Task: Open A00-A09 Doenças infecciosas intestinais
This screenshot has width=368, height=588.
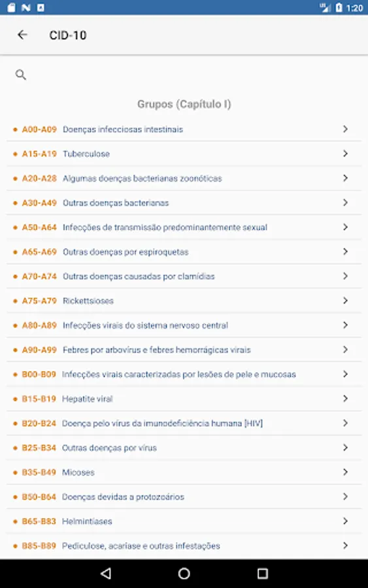Action: tap(184, 129)
